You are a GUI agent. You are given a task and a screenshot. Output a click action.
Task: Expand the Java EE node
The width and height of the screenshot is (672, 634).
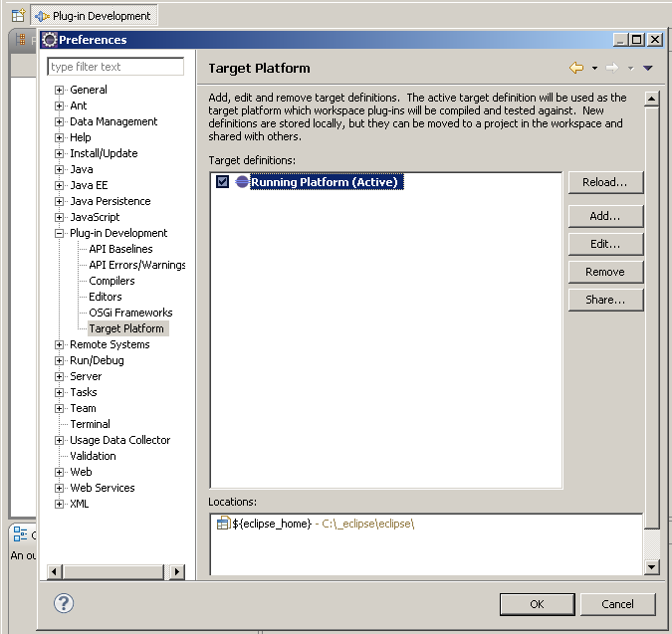[59, 185]
